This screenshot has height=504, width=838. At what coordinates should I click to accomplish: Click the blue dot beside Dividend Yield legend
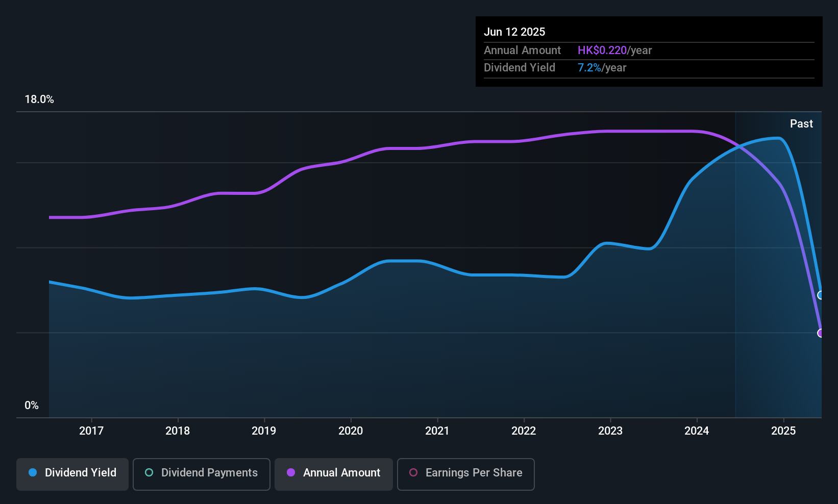pyautogui.click(x=33, y=472)
